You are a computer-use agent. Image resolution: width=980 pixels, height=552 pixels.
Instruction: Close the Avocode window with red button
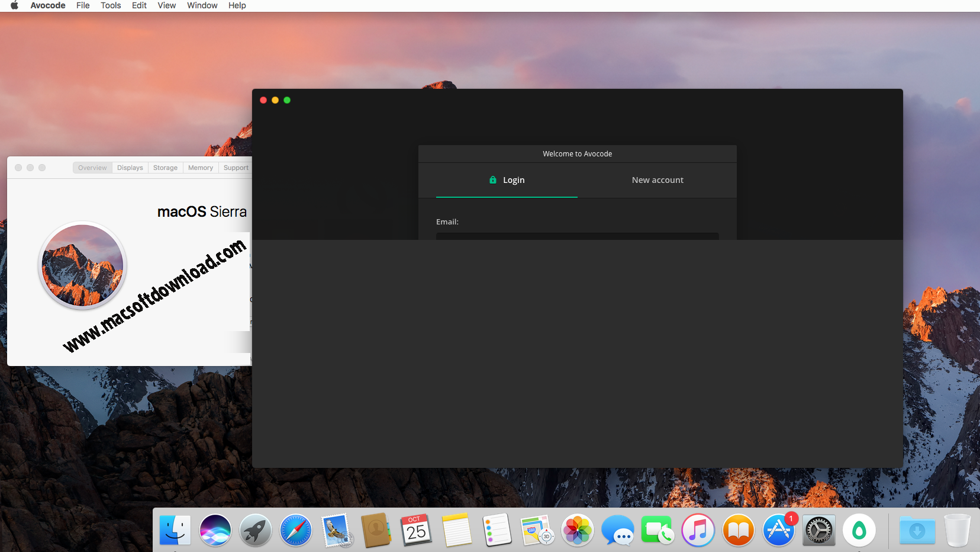[x=263, y=100]
